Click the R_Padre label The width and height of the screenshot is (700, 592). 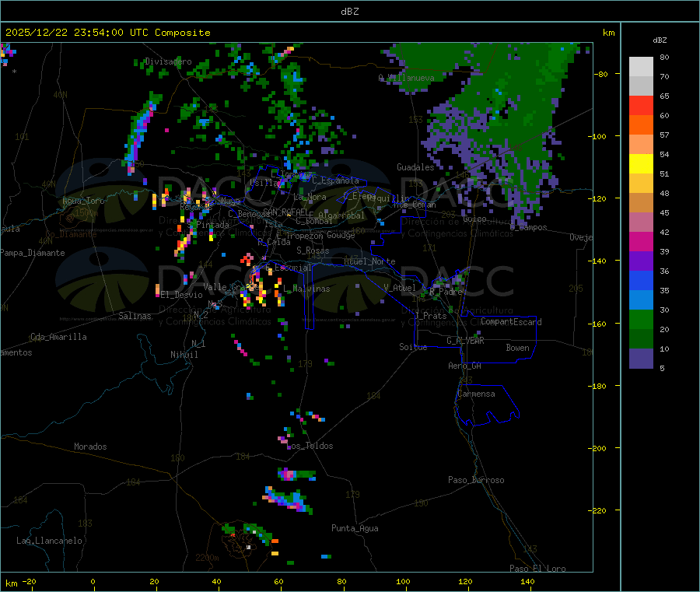446,292
